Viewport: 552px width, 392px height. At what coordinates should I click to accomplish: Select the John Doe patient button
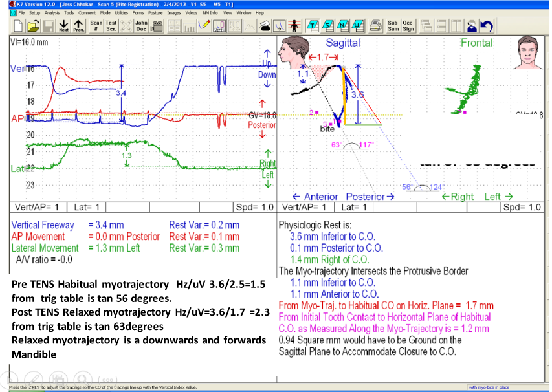(x=142, y=27)
